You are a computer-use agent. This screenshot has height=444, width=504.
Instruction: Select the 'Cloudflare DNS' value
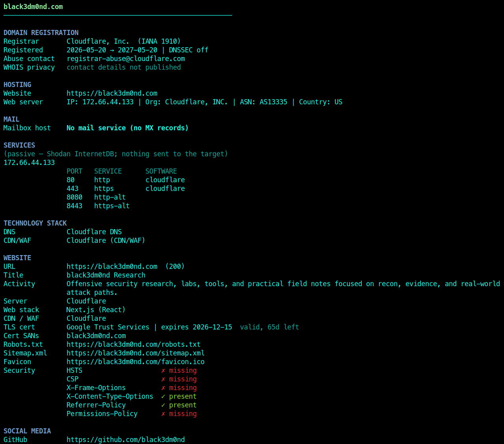[x=94, y=232]
